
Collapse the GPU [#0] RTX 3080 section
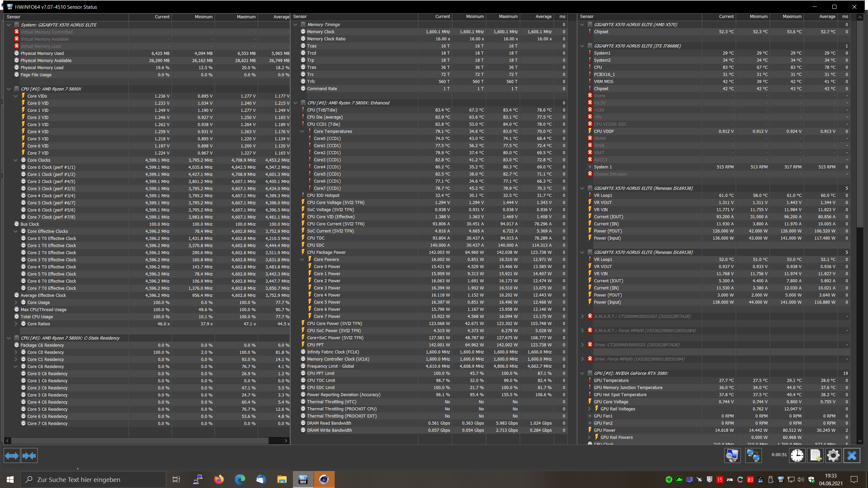click(582, 373)
